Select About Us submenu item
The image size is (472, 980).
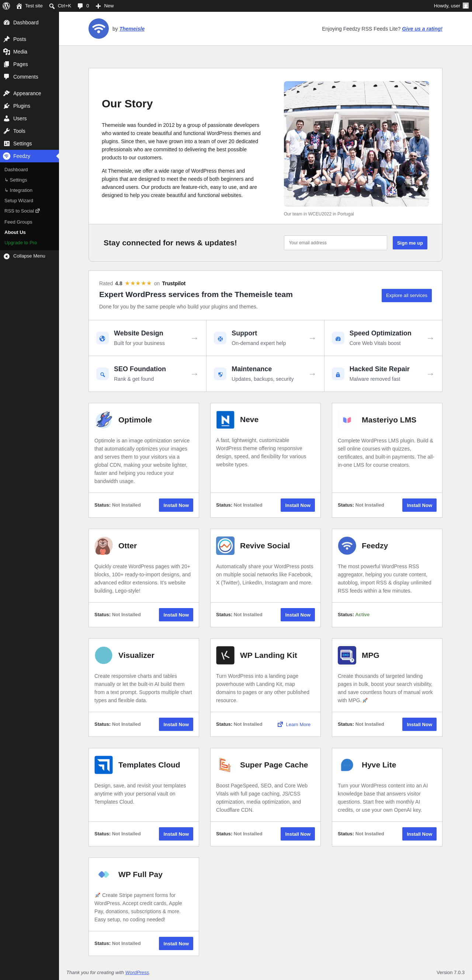pos(29,232)
